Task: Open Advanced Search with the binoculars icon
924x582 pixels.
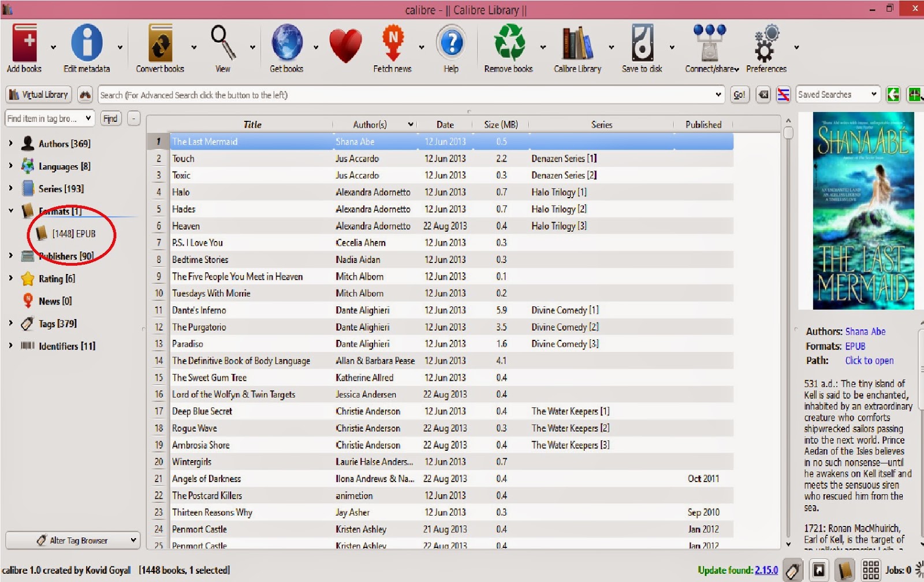Action: tap(85, 95)
